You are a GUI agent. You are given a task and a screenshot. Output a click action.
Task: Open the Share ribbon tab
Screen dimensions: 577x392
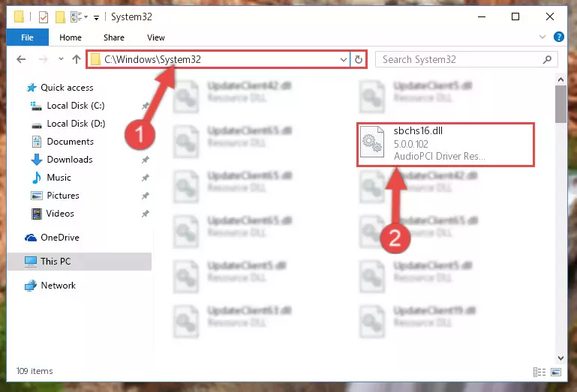[x=114, y=37]
